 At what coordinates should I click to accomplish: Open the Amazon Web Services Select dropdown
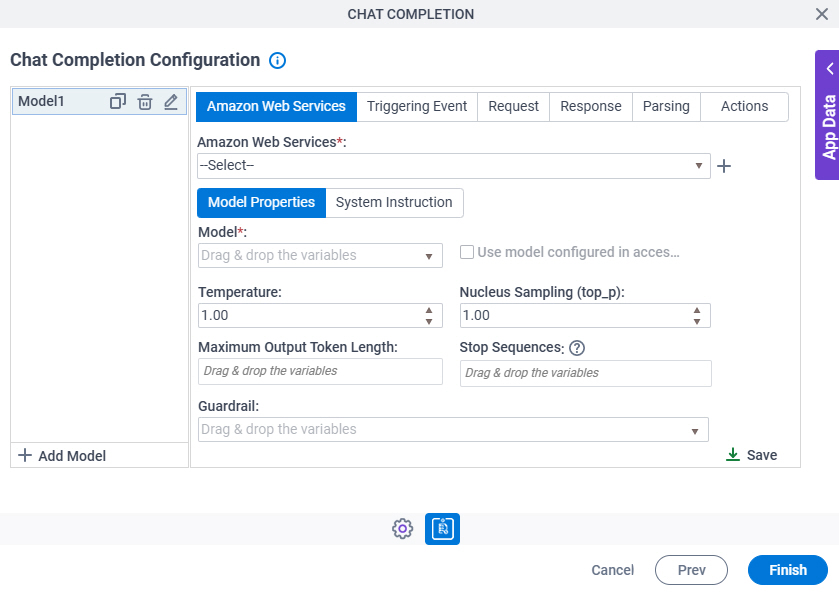pyautogui.click(x=454, y=166)
